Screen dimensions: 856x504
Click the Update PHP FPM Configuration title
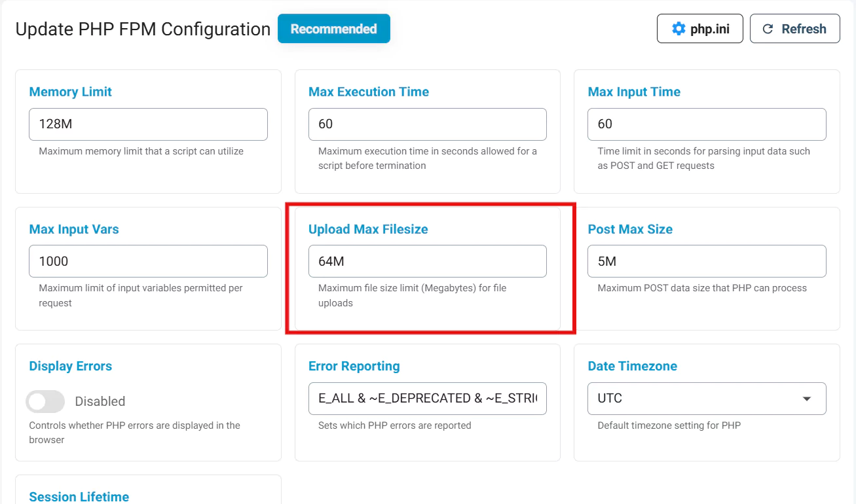pos(143,29)
